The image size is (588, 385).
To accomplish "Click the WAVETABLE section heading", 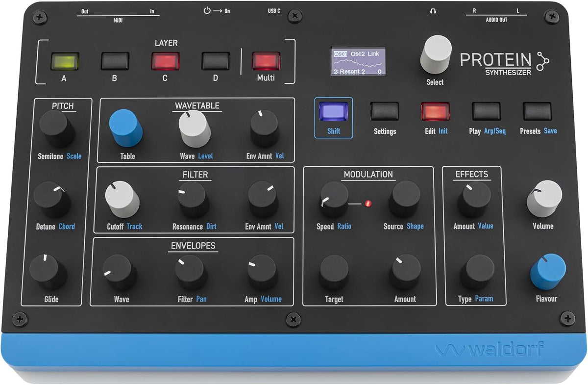I will (197, 105).
